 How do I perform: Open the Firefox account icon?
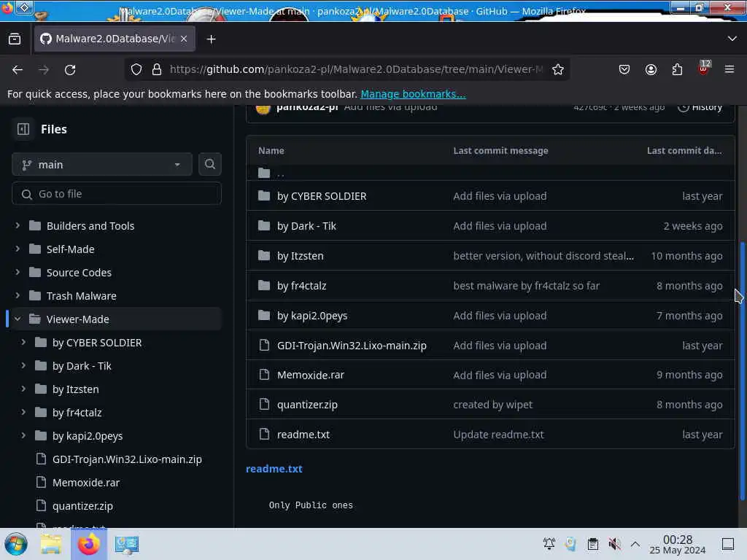click(651, 69)
